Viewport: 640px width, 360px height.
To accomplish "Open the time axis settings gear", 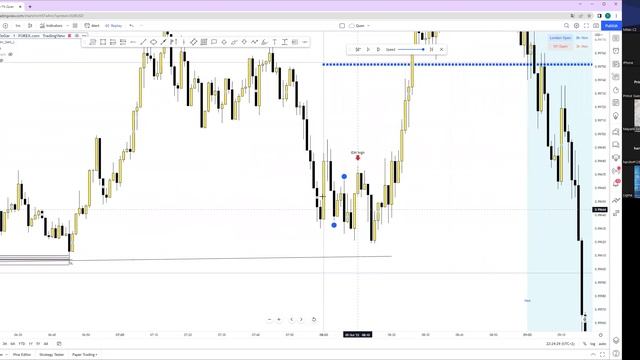I will click(600, 335).
